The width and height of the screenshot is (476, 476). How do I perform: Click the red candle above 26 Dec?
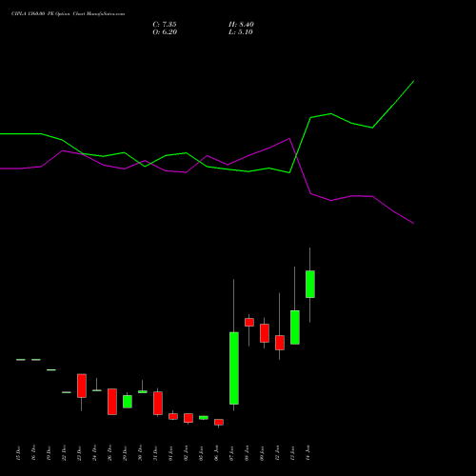(x=112, y=402)
